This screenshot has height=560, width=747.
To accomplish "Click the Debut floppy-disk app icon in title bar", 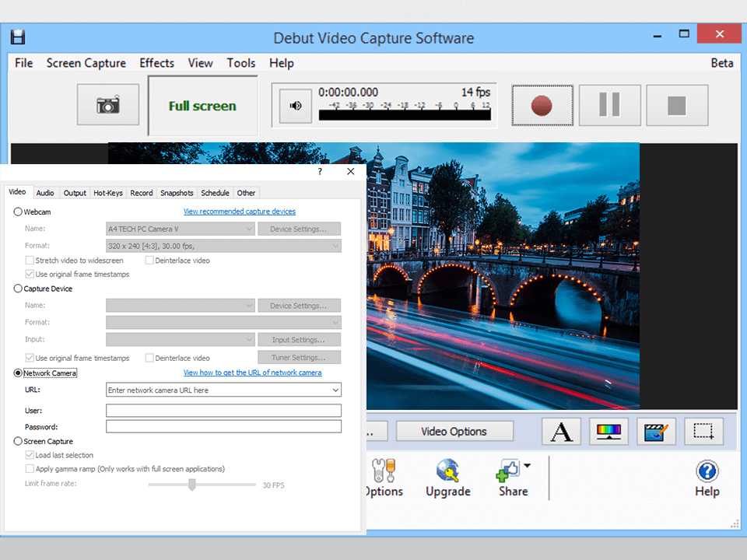I will (18, 37).
